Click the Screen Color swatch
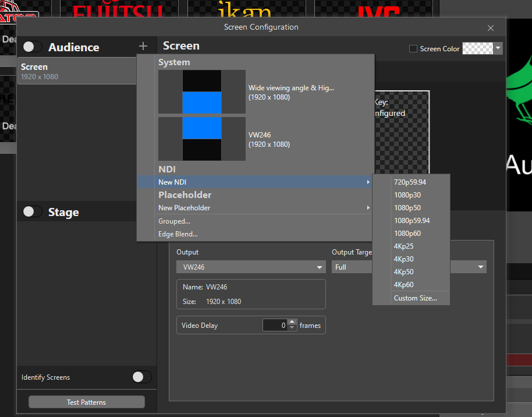This screenshot has height=417, width=532. click(x=478, y=49)
